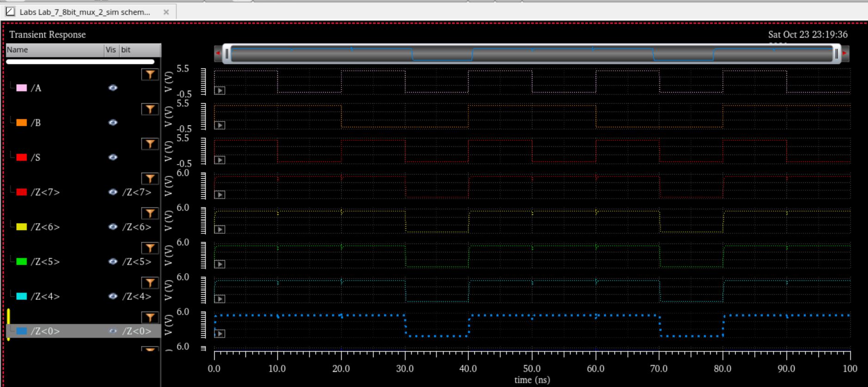The image size is (868, 387).
Task: Click the arrow box on the /Z<0> strip
Action: (220, 334)
